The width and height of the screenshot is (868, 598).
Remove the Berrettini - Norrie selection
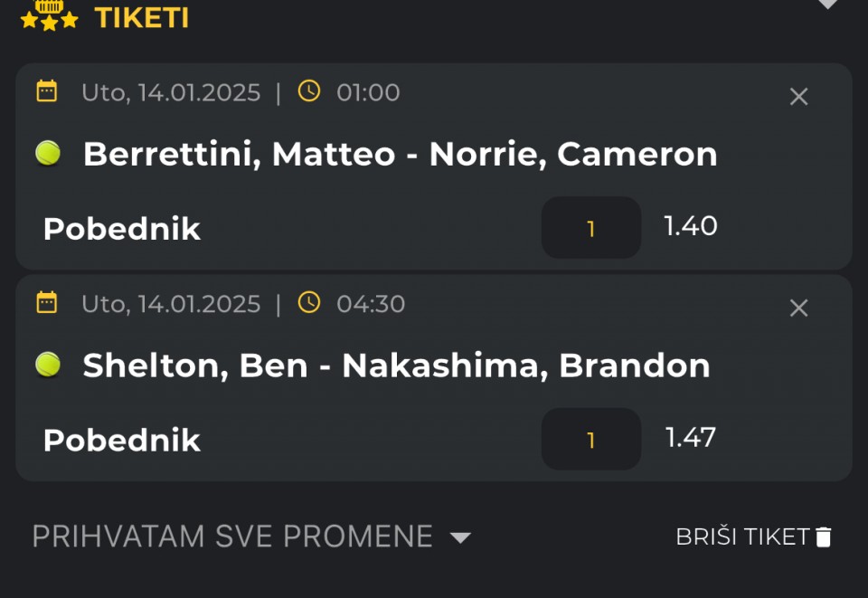[x=798, y=97]
